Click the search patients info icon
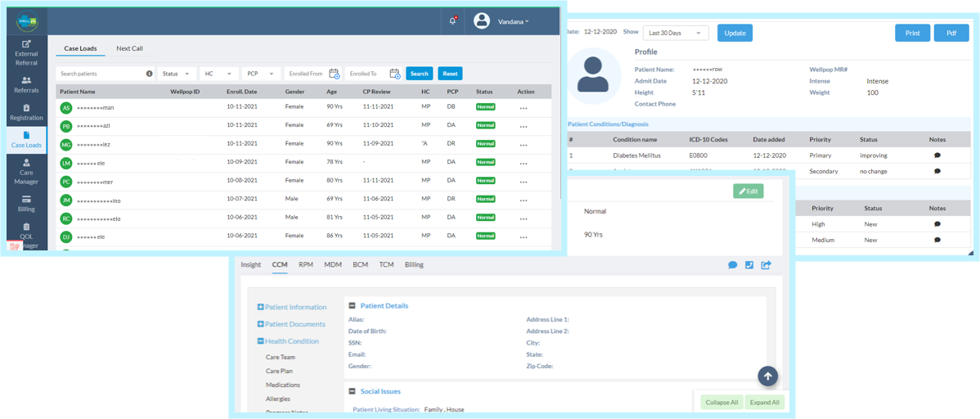Viewport: 980px width, 419px height. (x=149, y=74)
